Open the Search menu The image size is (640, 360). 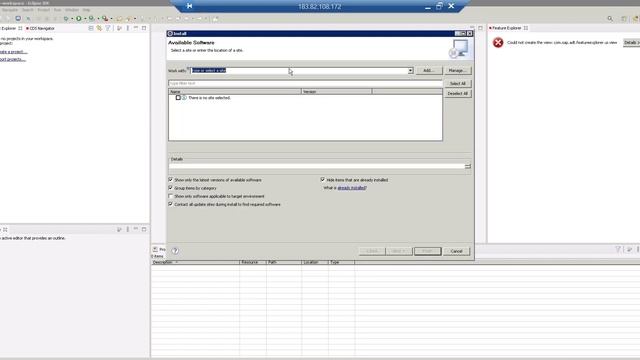tap(27, 10)
